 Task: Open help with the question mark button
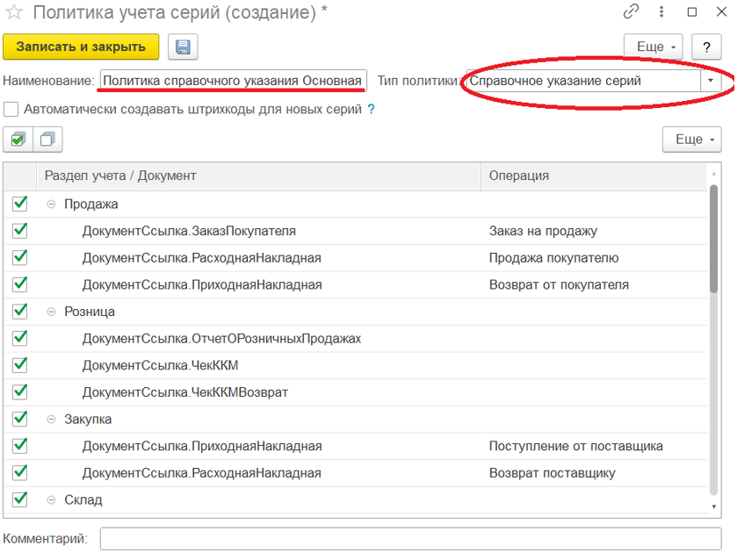click(706, 47)
